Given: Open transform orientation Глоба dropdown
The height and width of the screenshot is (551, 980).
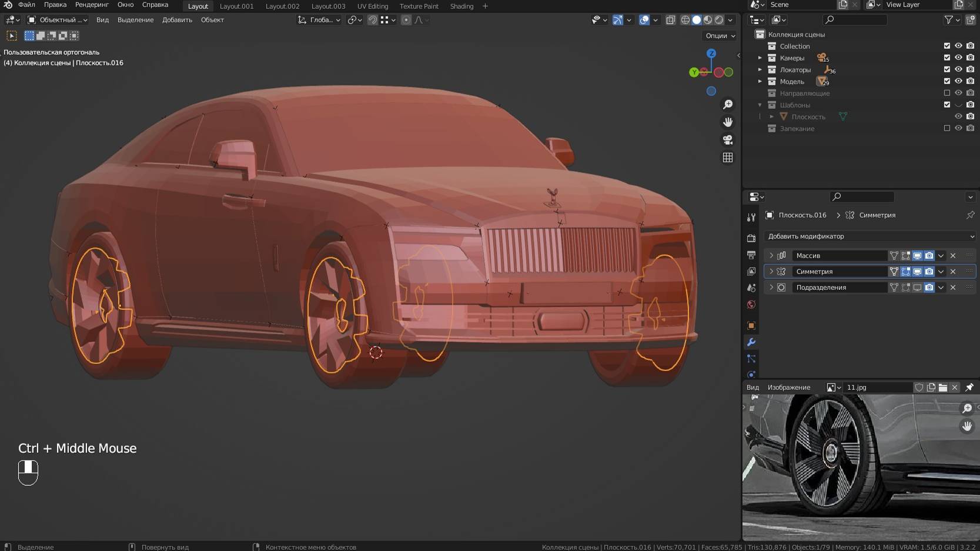Looking at the screenshot, I should [319, 19].
